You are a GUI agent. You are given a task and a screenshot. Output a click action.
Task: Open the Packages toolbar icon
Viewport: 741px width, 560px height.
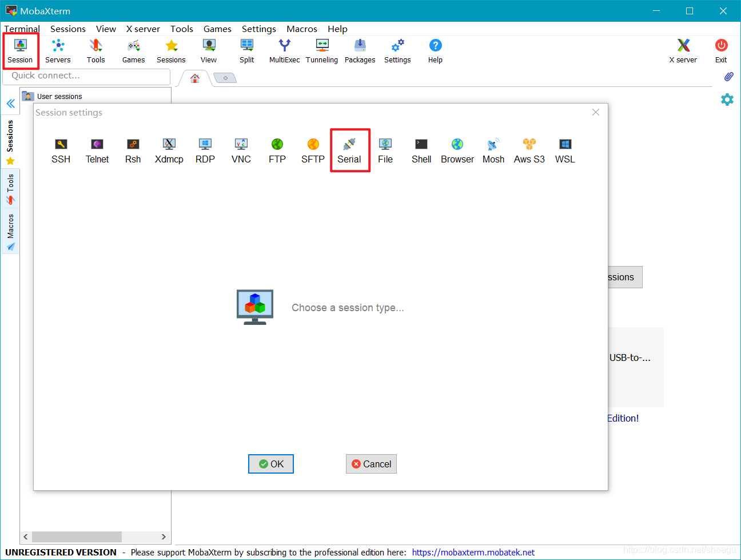(360, 51)
